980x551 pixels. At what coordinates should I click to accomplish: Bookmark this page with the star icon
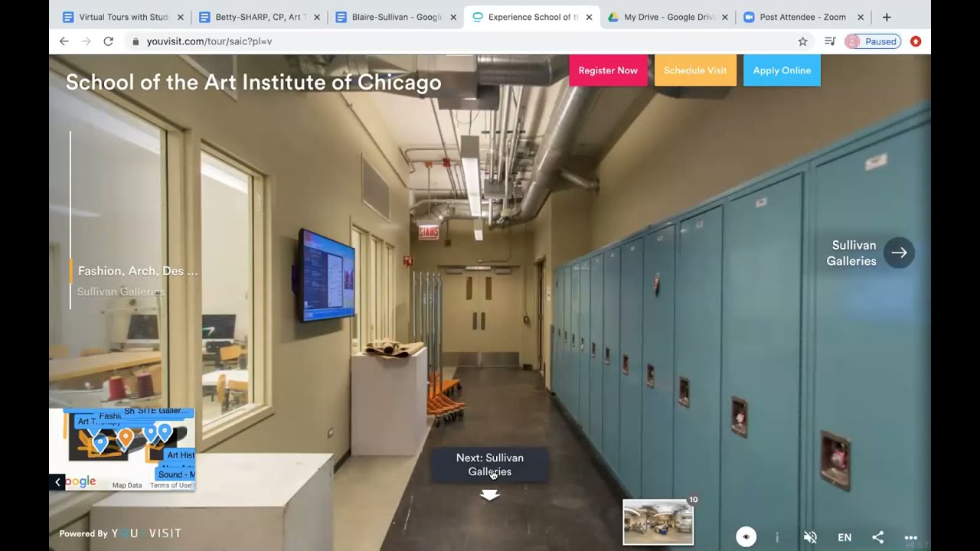click(x=802, y=41)
